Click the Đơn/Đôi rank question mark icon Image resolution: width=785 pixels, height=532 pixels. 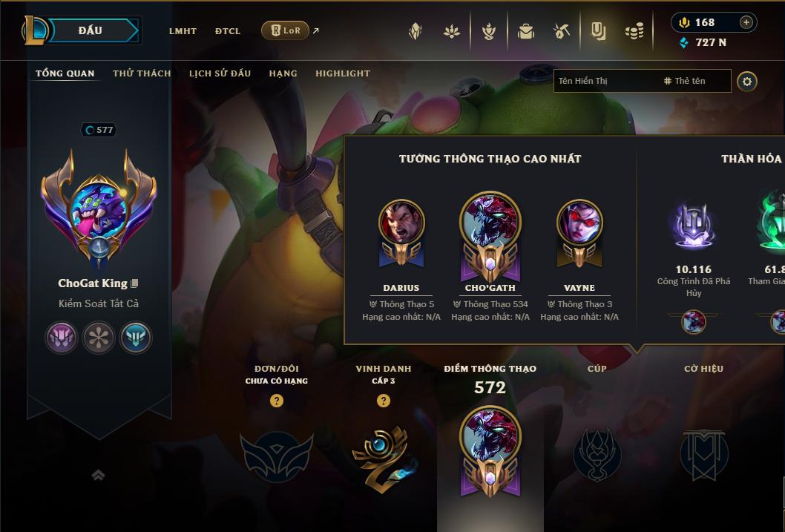tap(276, 401)
